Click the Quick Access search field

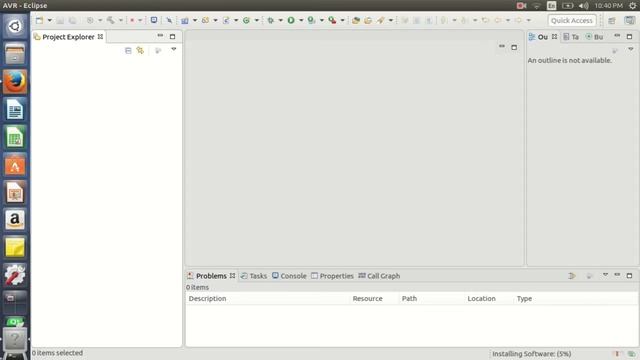pyautogui.click(x=571, y=20)
